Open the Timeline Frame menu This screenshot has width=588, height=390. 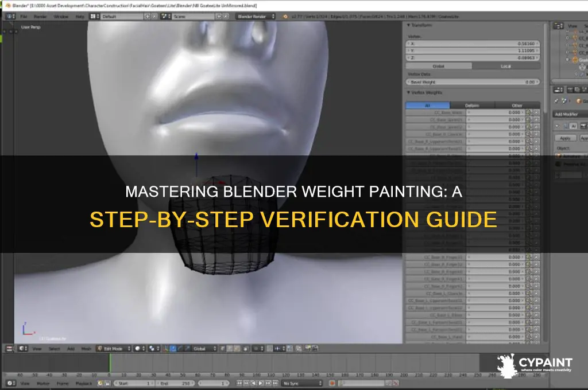pyautogui.click(x=63, y=384)
